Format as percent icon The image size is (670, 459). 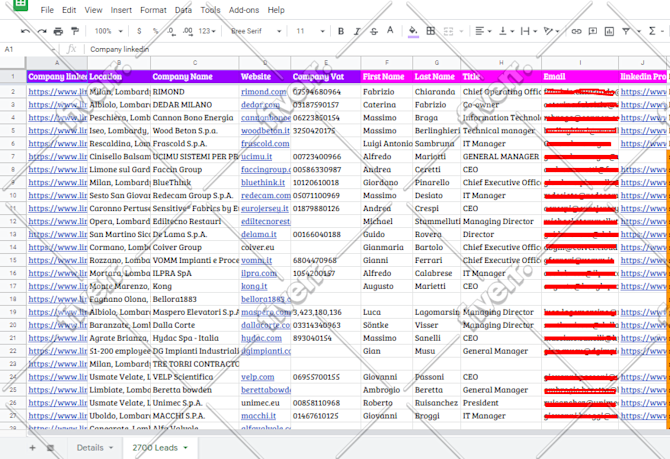click(x=155, y=31)
